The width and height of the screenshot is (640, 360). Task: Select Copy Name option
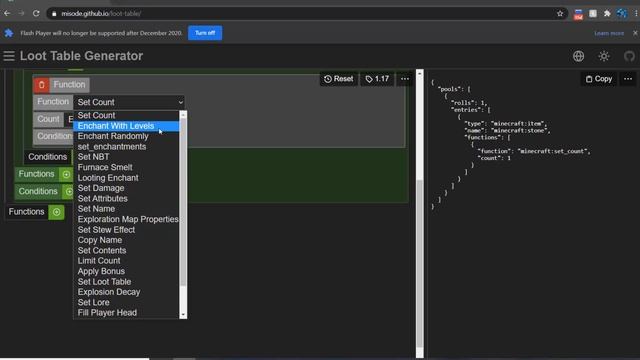(x=126, y=240)
